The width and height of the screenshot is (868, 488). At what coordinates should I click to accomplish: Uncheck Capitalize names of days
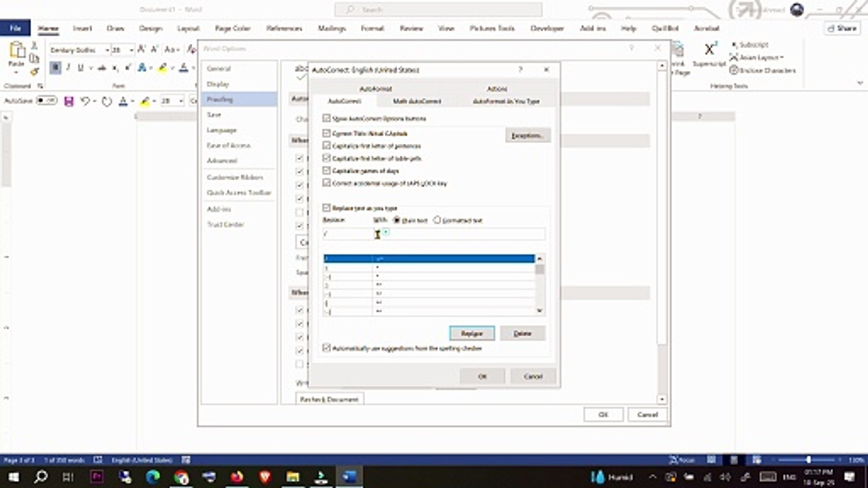pyautogui.click(x=326, y=170)
